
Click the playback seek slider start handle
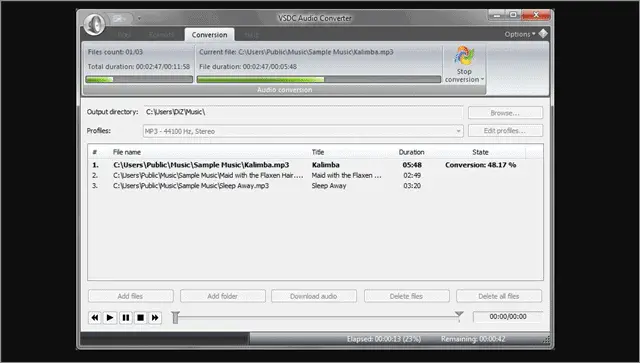[x=176, y=317]
